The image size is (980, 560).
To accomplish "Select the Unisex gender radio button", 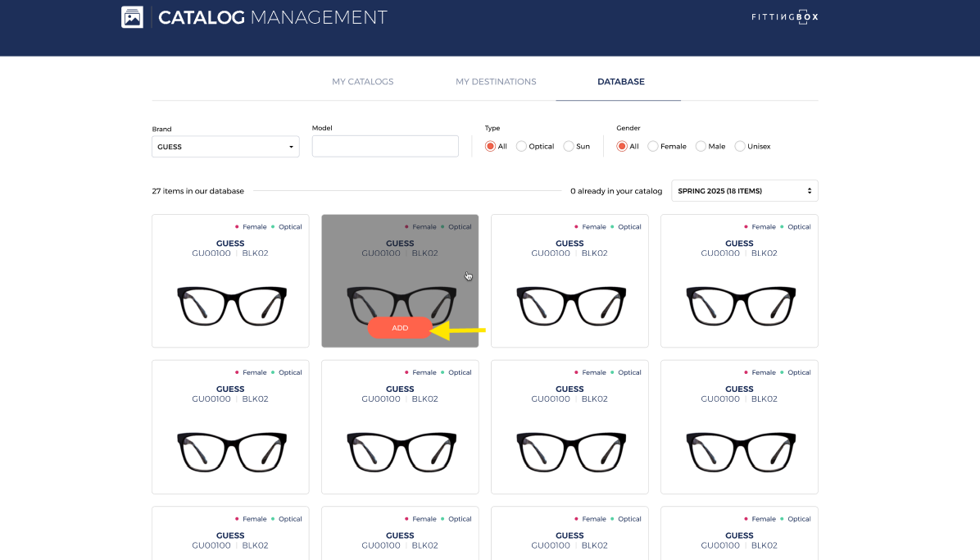I will [740, 147].
